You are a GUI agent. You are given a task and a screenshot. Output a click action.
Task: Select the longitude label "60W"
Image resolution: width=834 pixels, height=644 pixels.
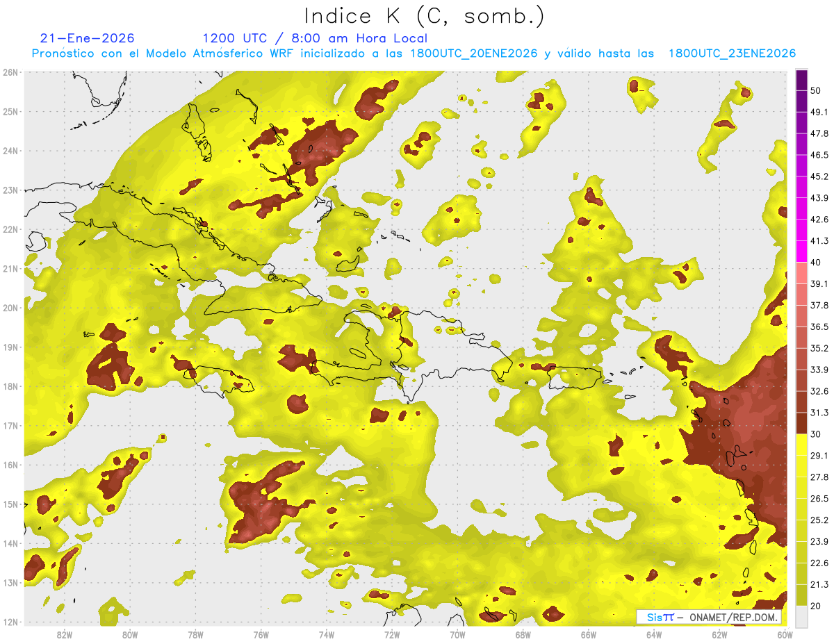(785, 634)
